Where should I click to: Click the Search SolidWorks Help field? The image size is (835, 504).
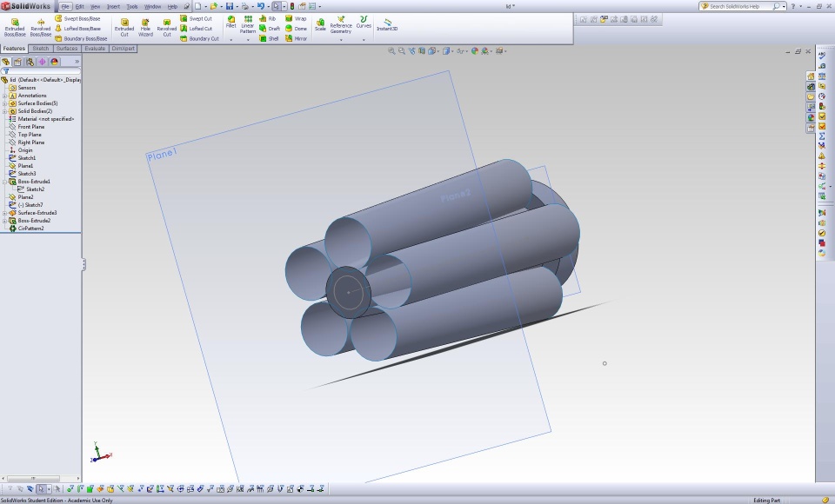click(x=739, y=6)
